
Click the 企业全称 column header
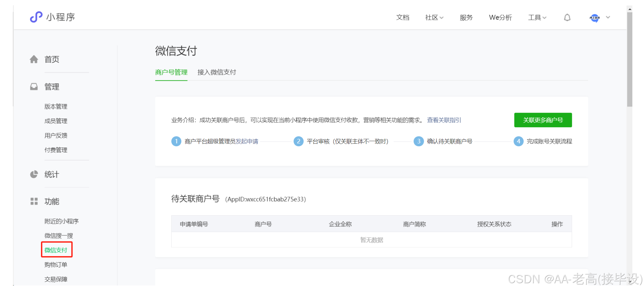(x=340, y=224)
